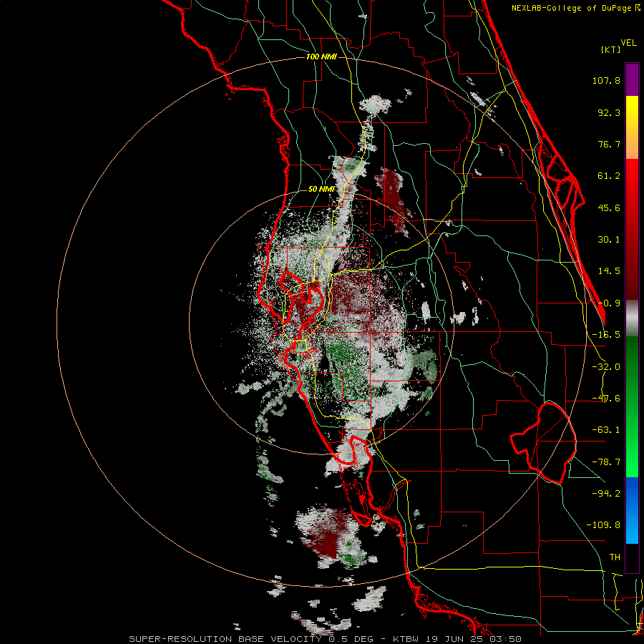Click the -94.2 legend value

(x=606, y=494)
